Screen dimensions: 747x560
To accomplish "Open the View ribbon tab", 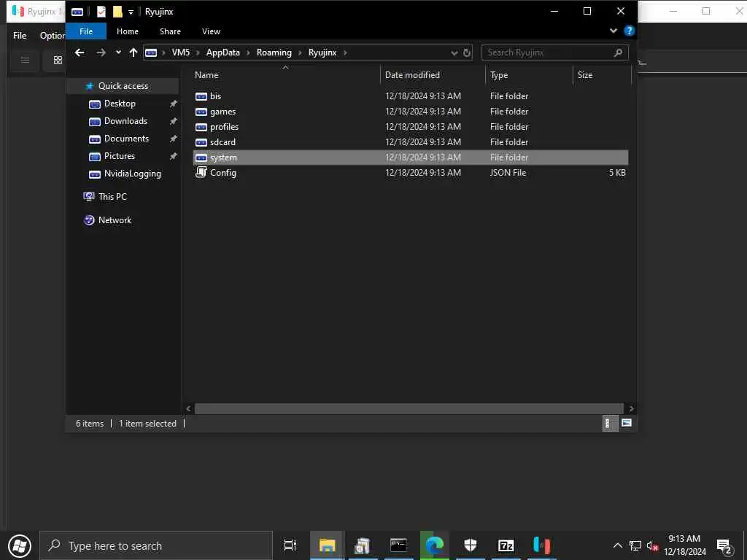I will click(211, 31).
